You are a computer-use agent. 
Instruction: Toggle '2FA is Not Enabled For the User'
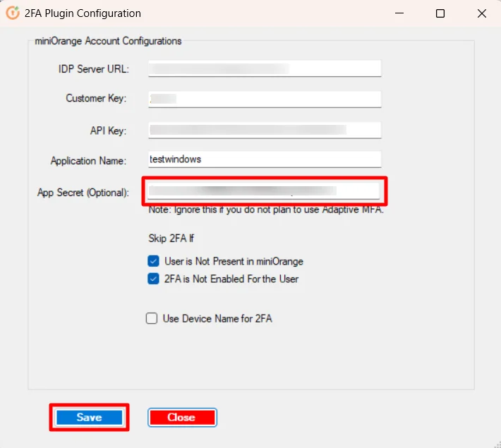point(153,279)
